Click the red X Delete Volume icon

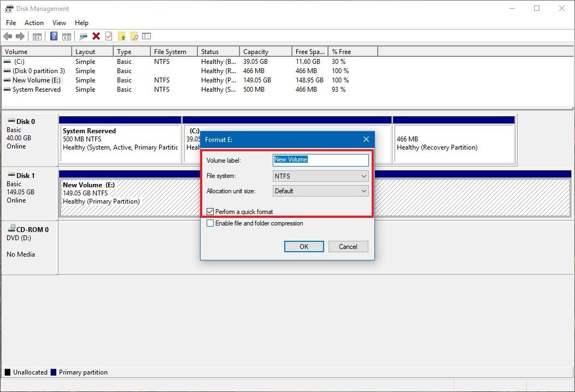click(x=97, y=36)
